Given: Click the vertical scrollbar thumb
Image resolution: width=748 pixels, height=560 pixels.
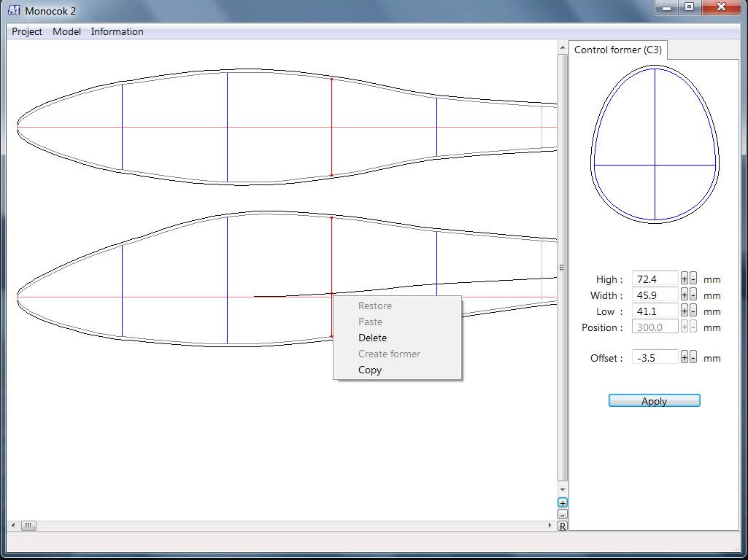Looking at the screenshot, I should pos(563,268).
